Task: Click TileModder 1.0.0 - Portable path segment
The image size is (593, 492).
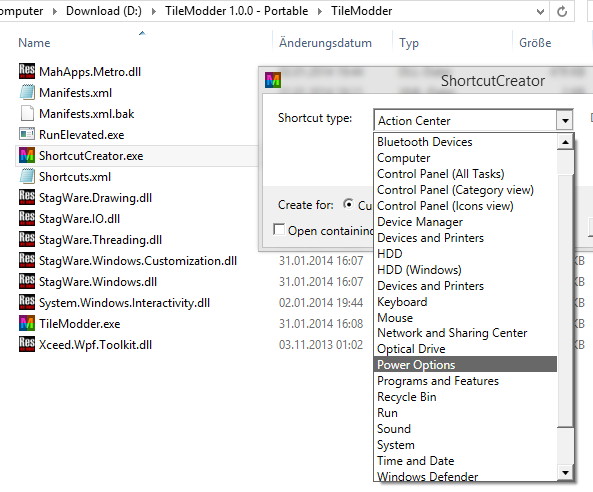Action: pos(236,11)
